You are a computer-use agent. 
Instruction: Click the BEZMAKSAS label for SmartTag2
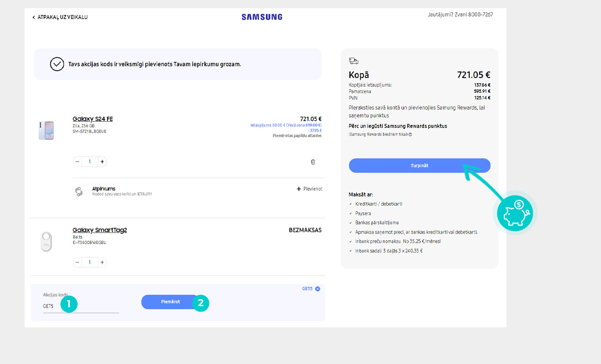click(305, 230)
